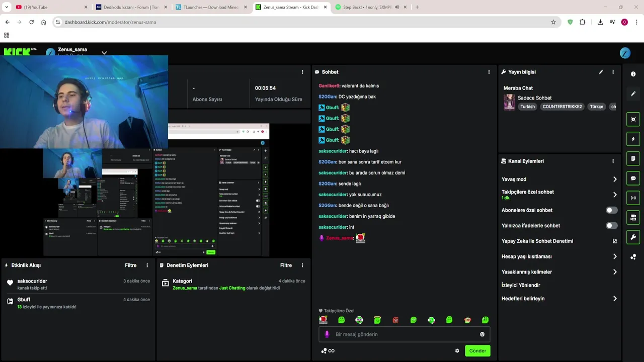Image resolution: width=644 pixels, height=362 pixels.
Task: Toggle the wrench widget in right sidebar
Action: (633, 237)
